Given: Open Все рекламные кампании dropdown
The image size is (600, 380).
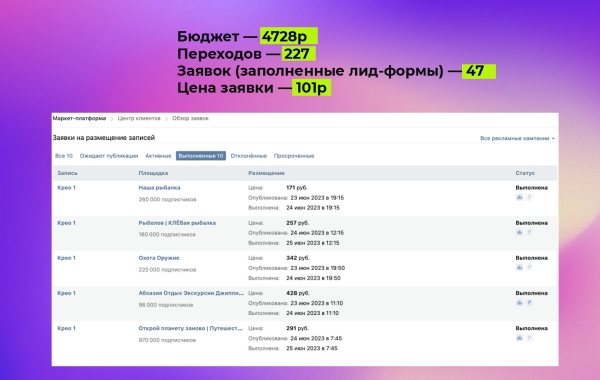Looking at the screenshot, I should [x=517, y=138].
